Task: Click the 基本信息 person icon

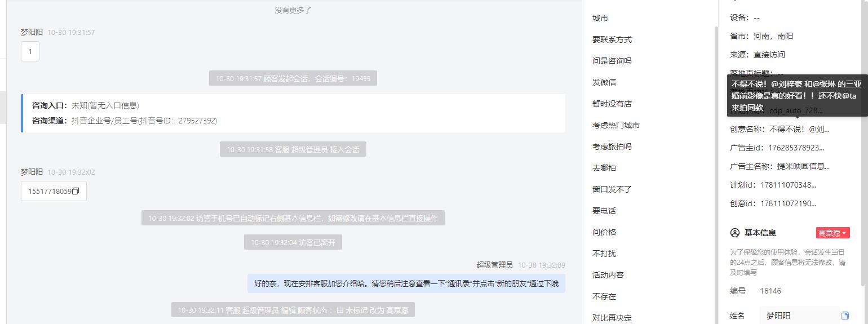Action: pyautogui.click(x=734, y=233)
